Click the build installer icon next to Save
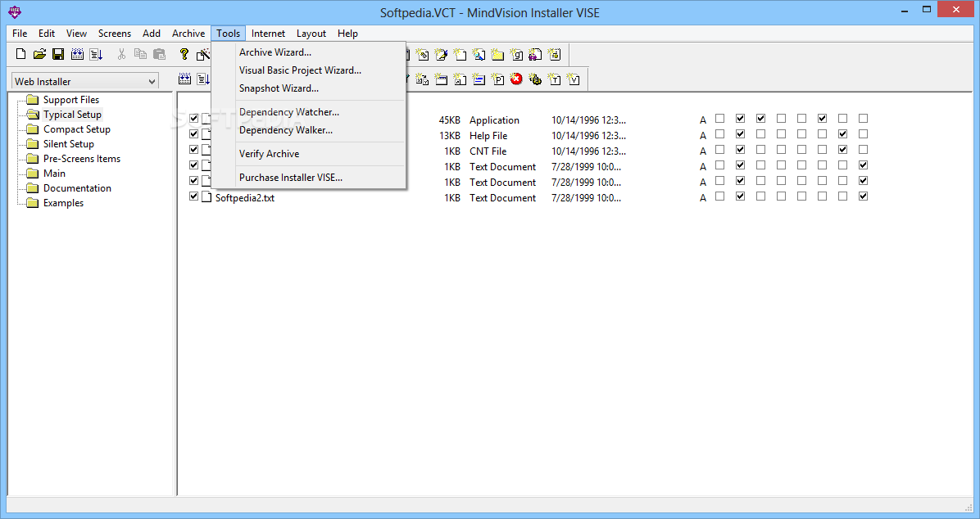The width and height of the screenshot is (980, 519). point(77,54)
